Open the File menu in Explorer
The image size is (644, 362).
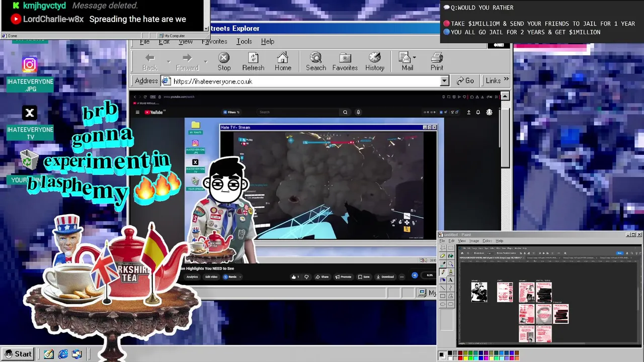point(145,41)
